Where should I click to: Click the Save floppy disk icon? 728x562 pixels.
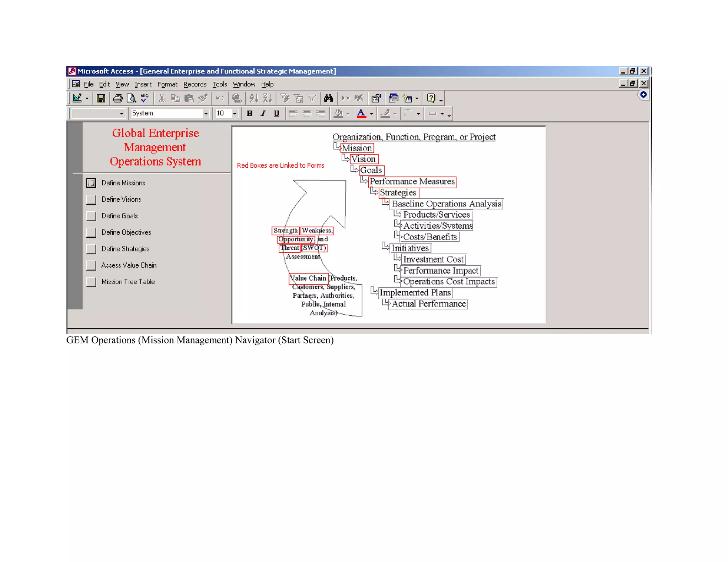101,98
